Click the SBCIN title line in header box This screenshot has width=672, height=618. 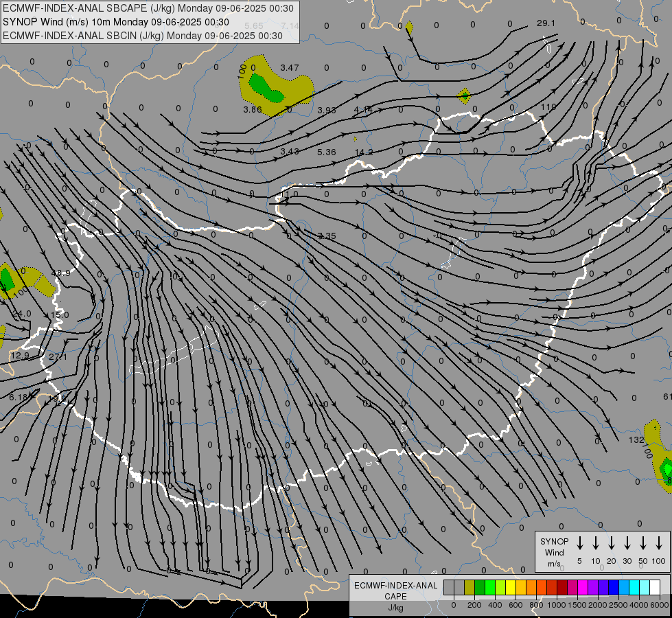[143, 36]
